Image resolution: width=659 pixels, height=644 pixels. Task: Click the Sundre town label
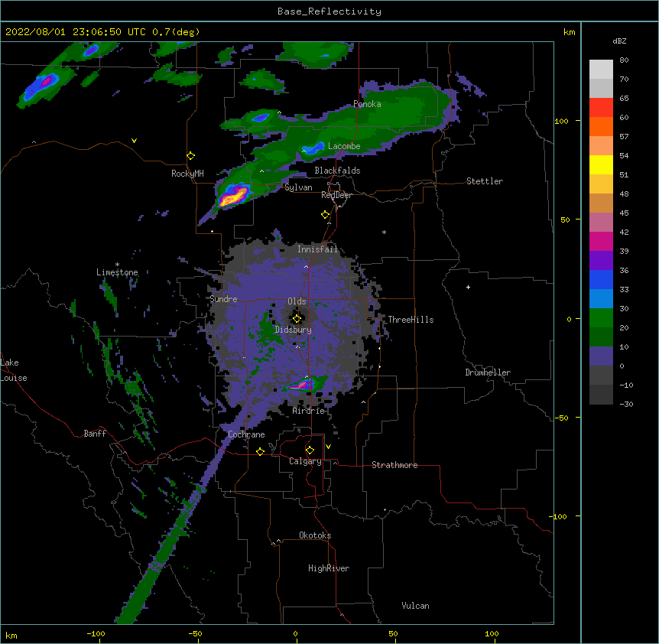point(223,299)
